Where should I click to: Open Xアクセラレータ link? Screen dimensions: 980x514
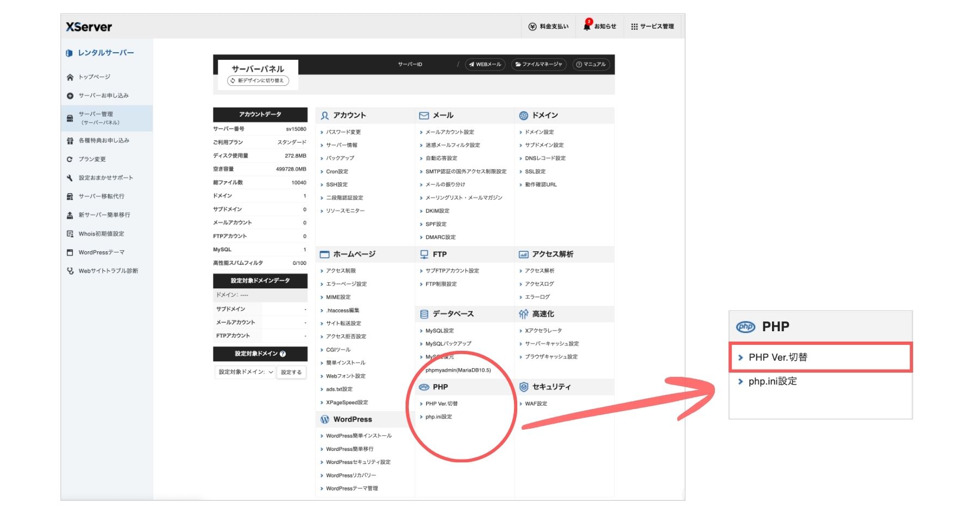click(543, 331)
